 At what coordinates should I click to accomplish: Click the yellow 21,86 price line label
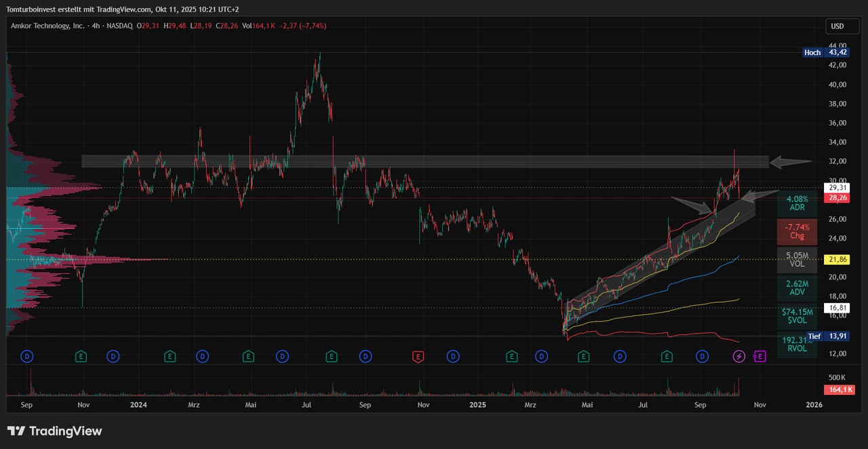coord(837,260)
